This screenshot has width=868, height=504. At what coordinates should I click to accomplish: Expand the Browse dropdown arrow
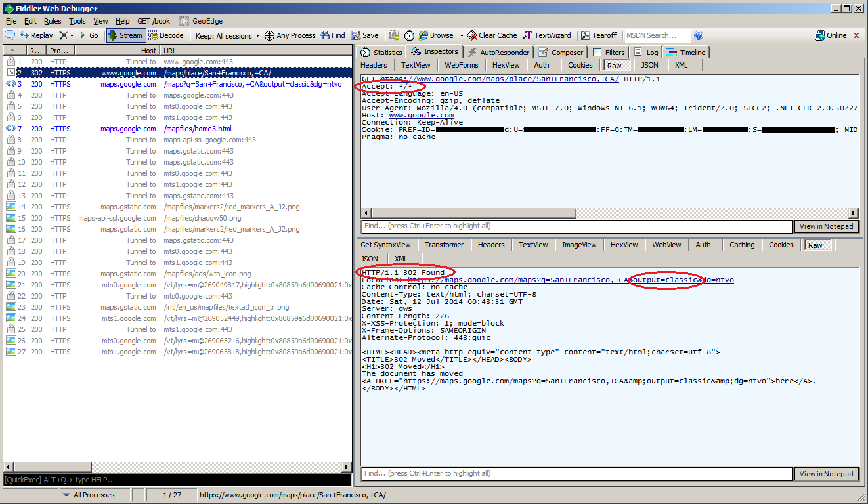(x=461, y=35)
